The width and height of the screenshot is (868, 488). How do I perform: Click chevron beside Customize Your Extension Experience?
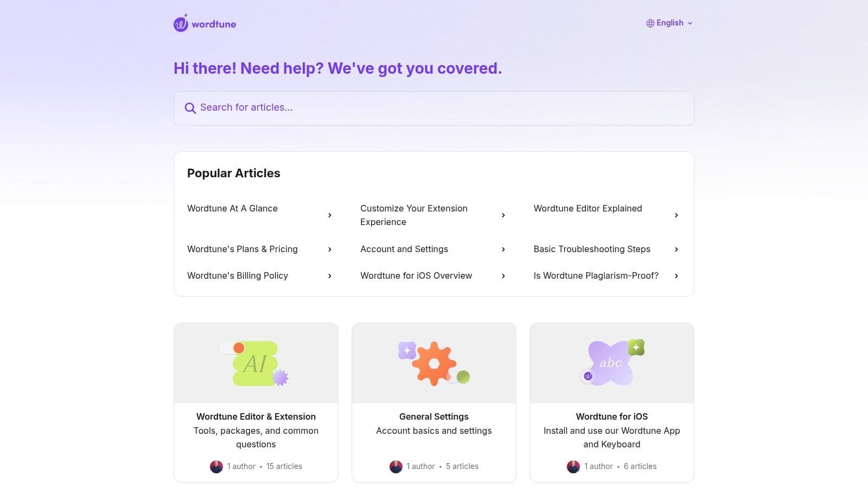(x=503, y=215)
